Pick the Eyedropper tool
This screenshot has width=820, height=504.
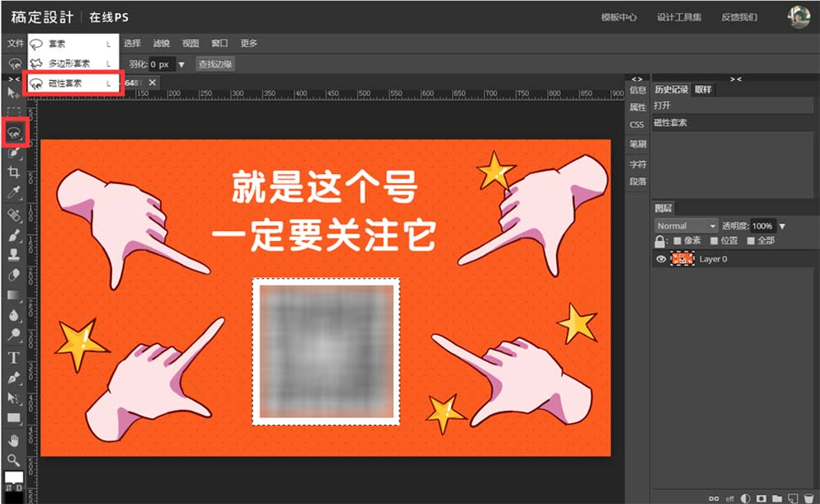13,193
